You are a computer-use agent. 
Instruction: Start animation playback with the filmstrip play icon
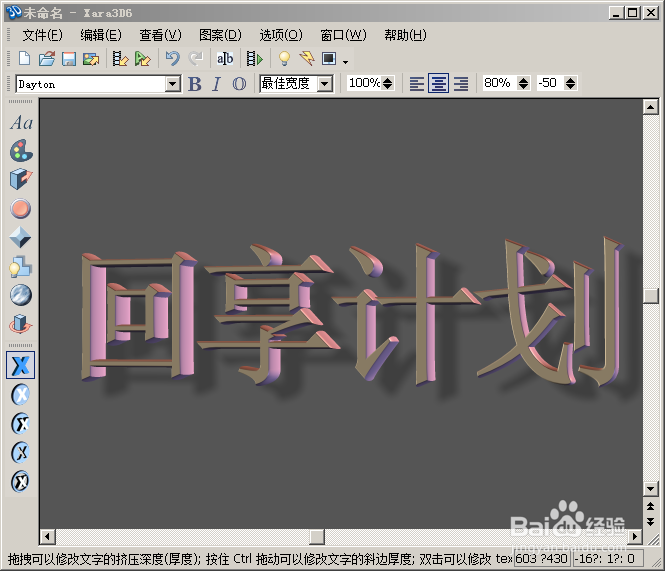click(x=254, y=59)
